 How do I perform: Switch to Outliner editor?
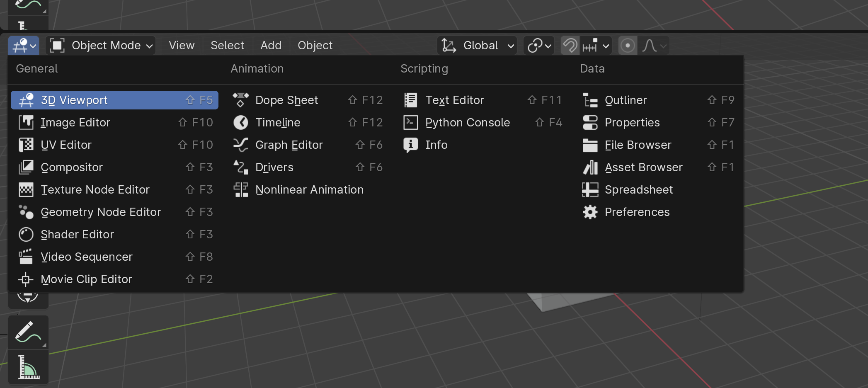pyautogui.click(x=659, y=100)
